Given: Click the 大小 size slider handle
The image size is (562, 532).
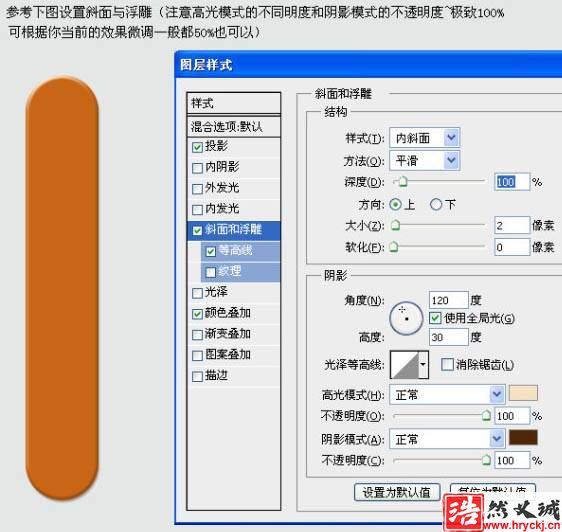Looking at the screenshot, I should pos(395,225).
